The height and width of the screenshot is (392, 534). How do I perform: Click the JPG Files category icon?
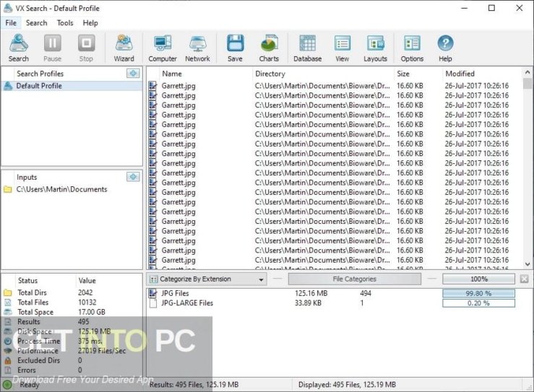153,293
